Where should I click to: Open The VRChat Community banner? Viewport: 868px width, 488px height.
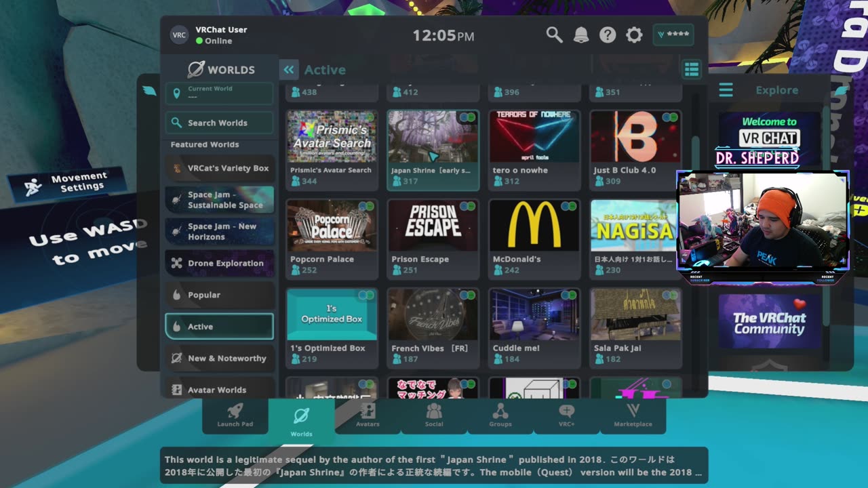click(x=769, y=321)
